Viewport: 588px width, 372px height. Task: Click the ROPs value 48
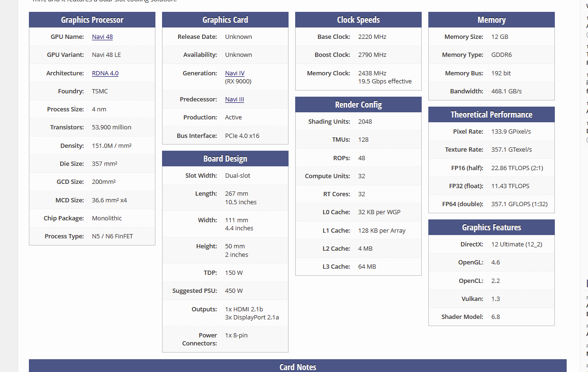click(362, 158)
